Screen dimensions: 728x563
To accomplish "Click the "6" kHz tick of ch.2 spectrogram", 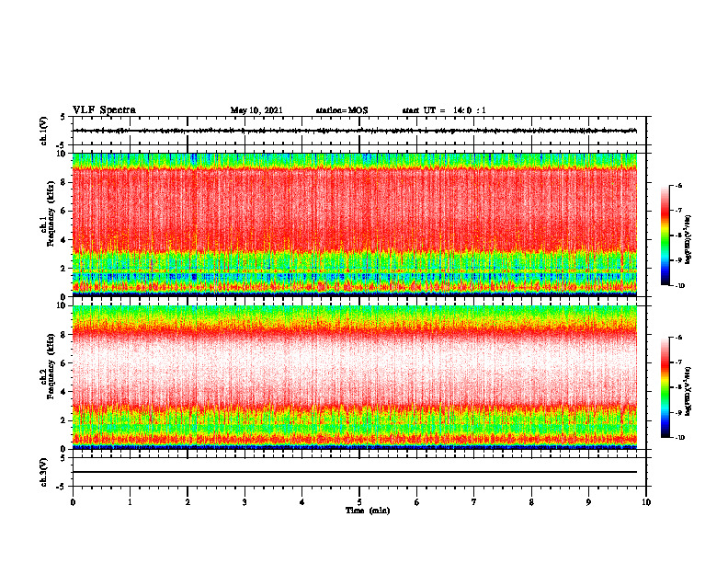I will tap(63, 363).
